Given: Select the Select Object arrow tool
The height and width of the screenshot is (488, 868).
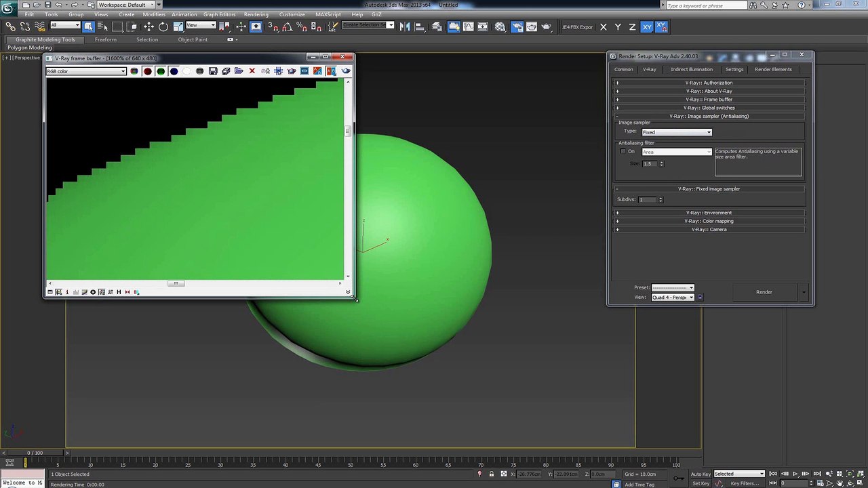Looking at the screenshot, I should click(89, 26).
